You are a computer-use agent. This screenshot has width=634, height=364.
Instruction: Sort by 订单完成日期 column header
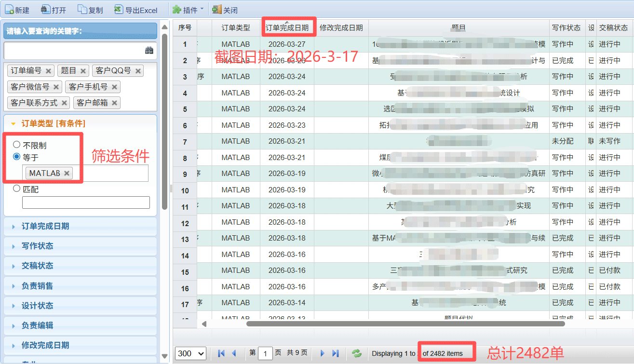pos(287,28)
